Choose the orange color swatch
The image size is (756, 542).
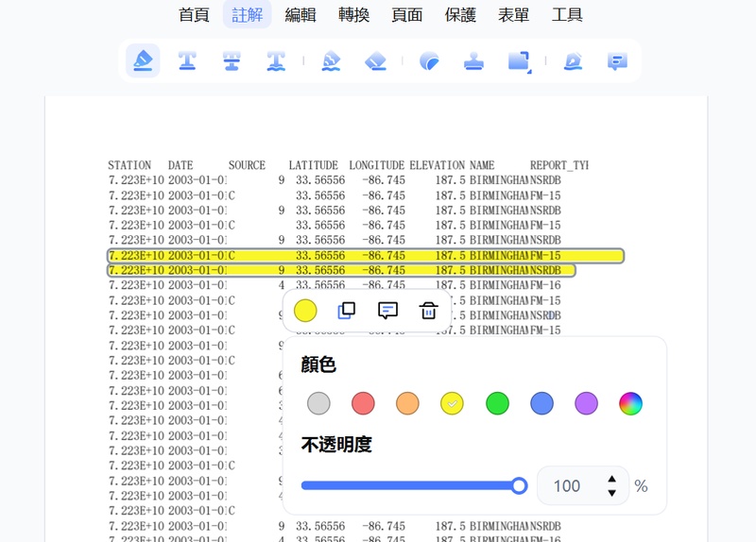407,403
